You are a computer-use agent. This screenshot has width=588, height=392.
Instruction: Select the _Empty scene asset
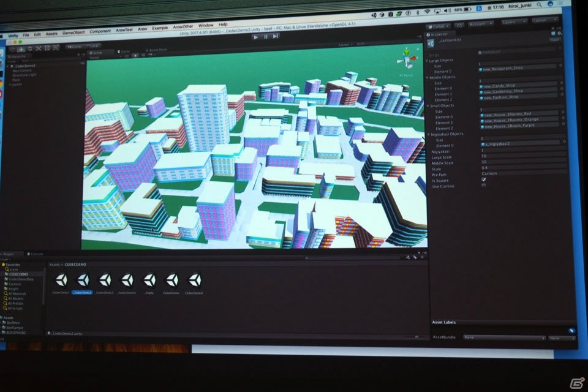(x=149, y=283)
